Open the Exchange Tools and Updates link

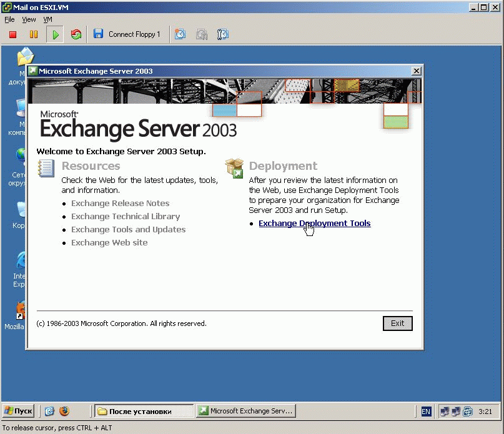coord(129,230)
